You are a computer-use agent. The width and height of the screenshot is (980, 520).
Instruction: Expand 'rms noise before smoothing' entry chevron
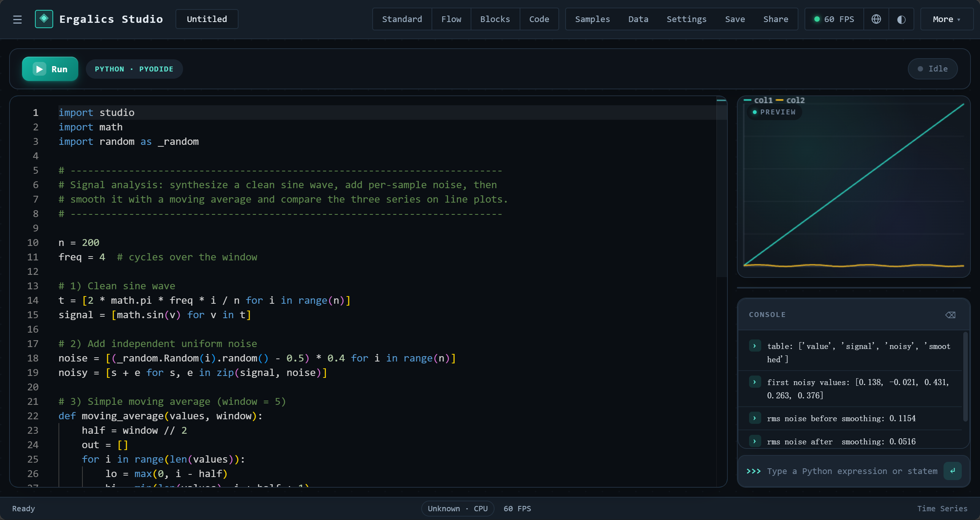(755, 418)
